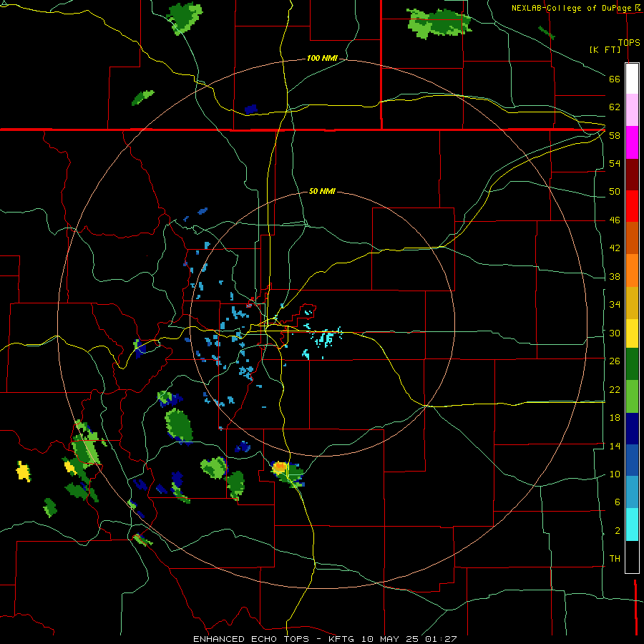Click the "[K FT]" units label

605,49
